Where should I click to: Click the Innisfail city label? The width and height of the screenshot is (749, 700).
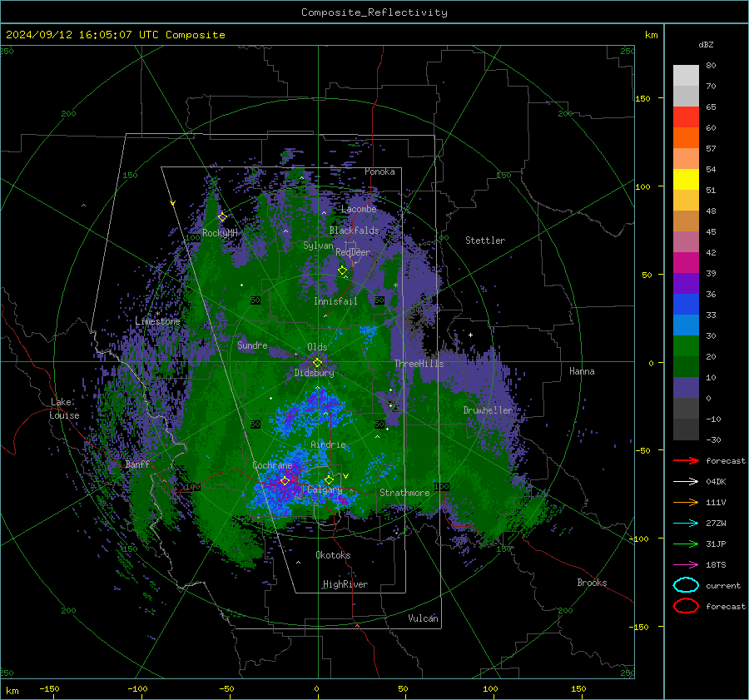[x=335, y=301]
